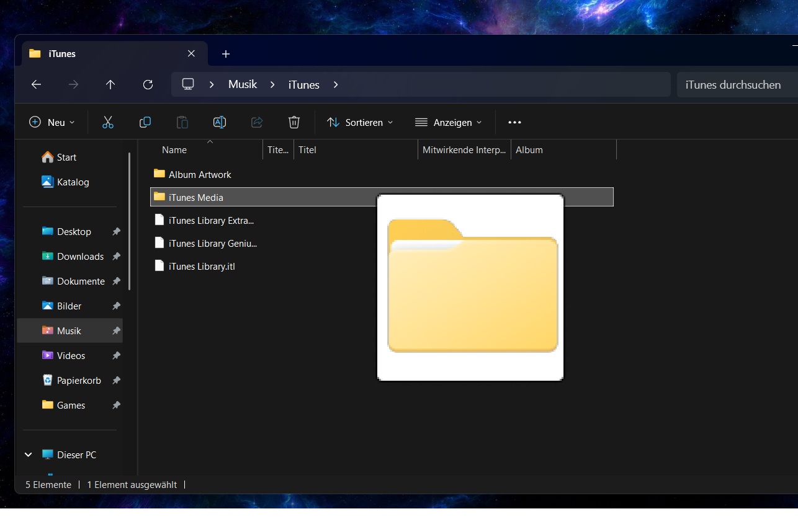The height and width of the screenshot is (532, 798).
Task: Open Start in the sidebar
Action: pos(59,157)
